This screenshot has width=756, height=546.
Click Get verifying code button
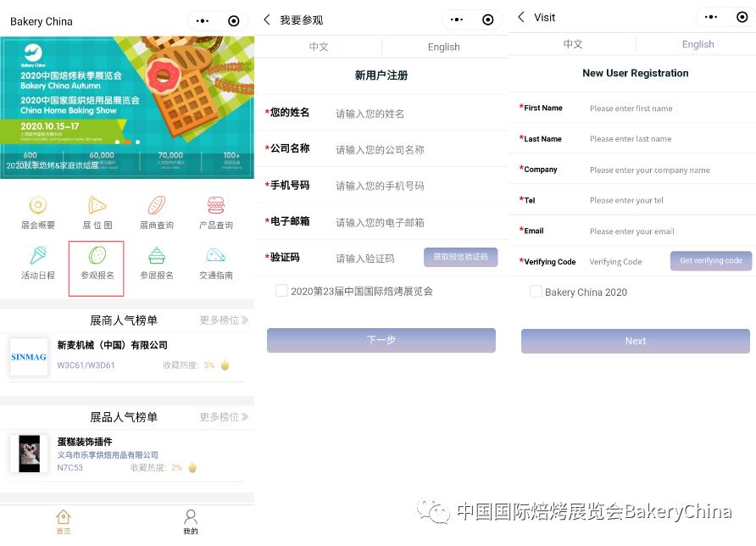(711, 260)
